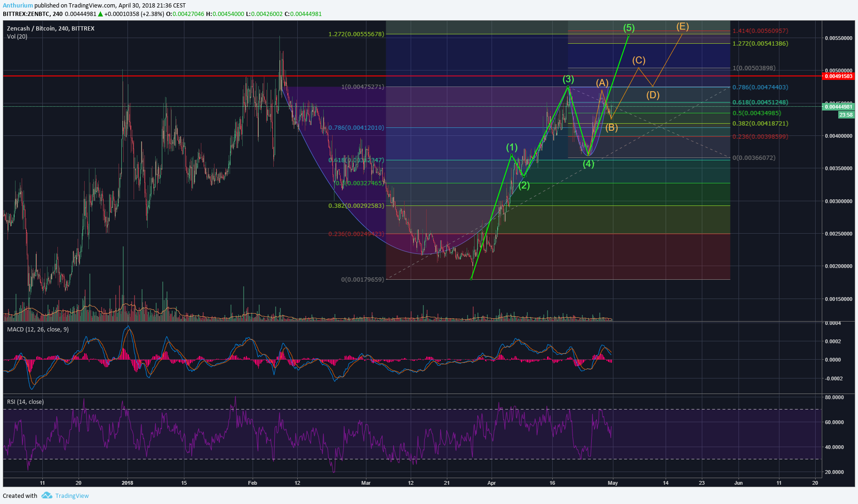The width and height of the screenshot is (858, 504).
Task: Click the May date axis label
Action: click(x=612, y=483)
